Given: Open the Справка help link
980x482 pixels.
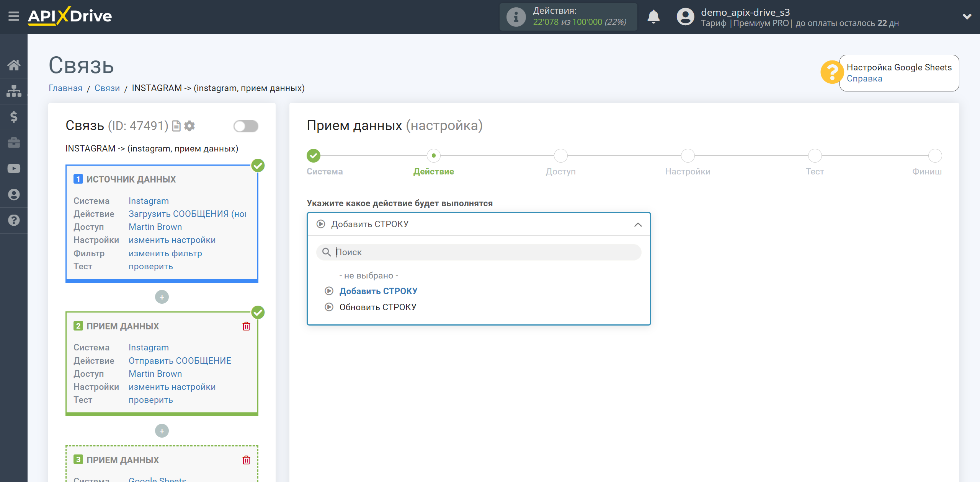Looking at the screenshot, I should tap(864, 79).
